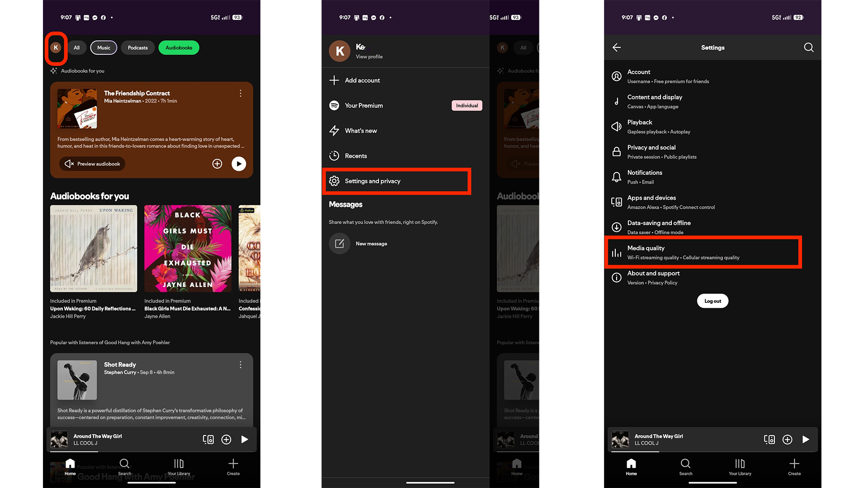Open Search from home screen bottom bar
The height and width of the screenshot is (488, 868).
pos(124,467)
